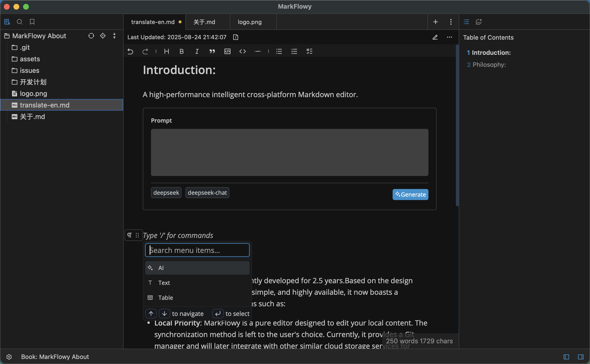Click the Bold formatting icon
Viewport: 590px width, 364px height.
pos(182,51)
